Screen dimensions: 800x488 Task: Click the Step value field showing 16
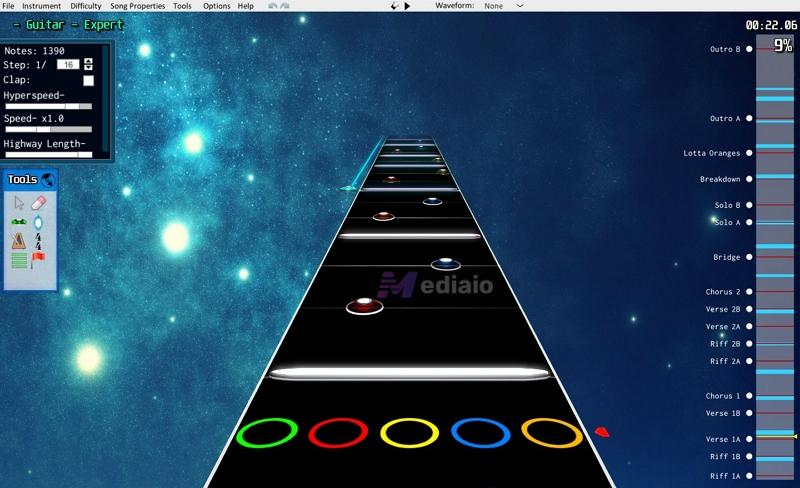click(68, 65)
